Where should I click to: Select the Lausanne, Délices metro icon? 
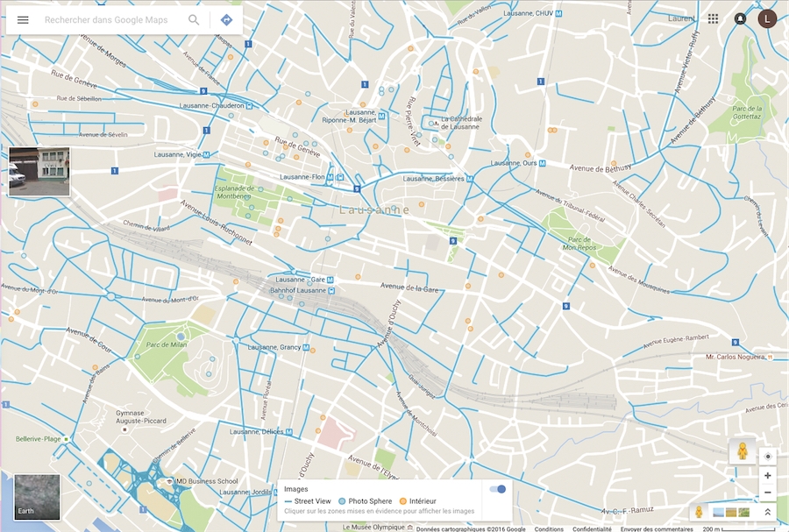[x=288, y=431]
